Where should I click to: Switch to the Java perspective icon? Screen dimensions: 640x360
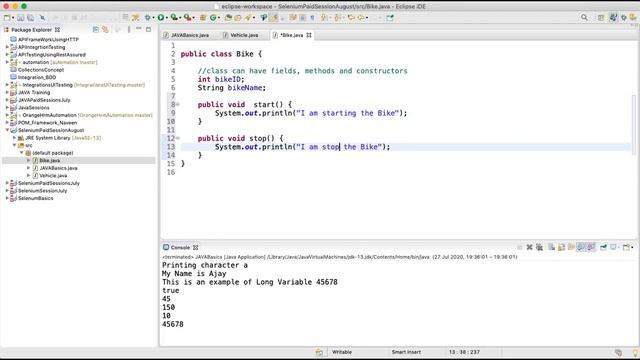[613, 18]
